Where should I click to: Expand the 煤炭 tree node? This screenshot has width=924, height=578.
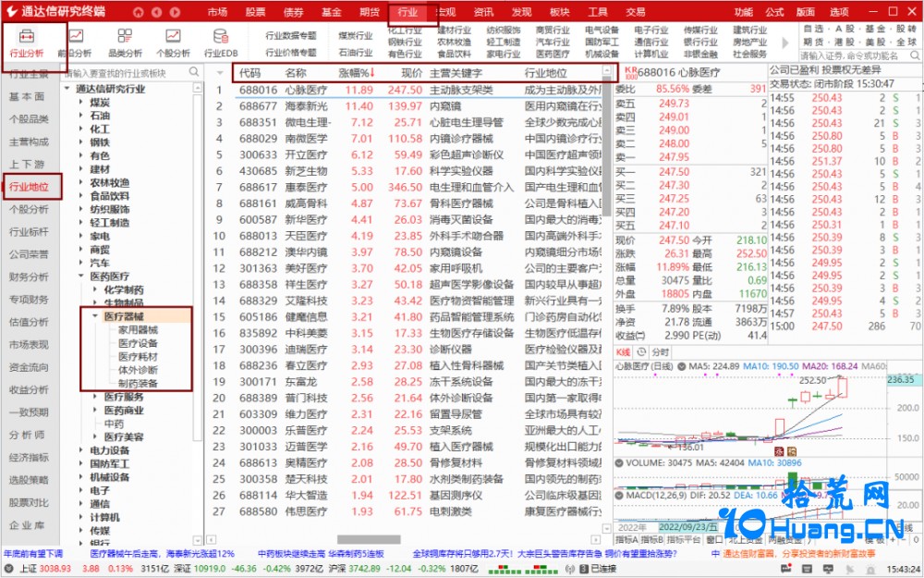[81, 102]
